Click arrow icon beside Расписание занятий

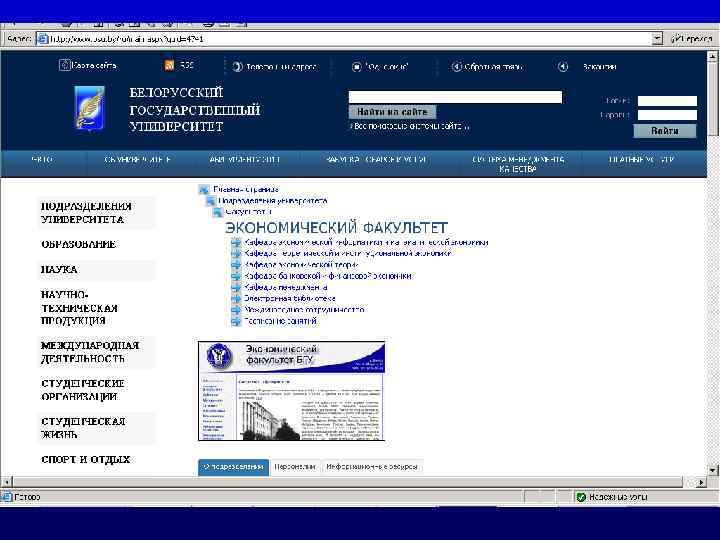point(236,321)
